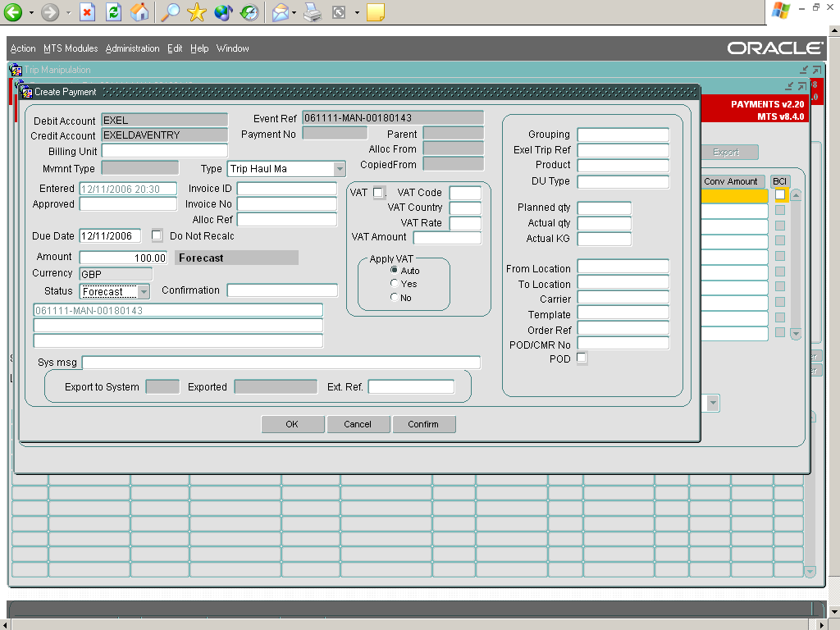Viewport: 840px width, 630px height.
Task: Expand the dropdown arrow next to full-screen icon
Action: tap(357, 13)
